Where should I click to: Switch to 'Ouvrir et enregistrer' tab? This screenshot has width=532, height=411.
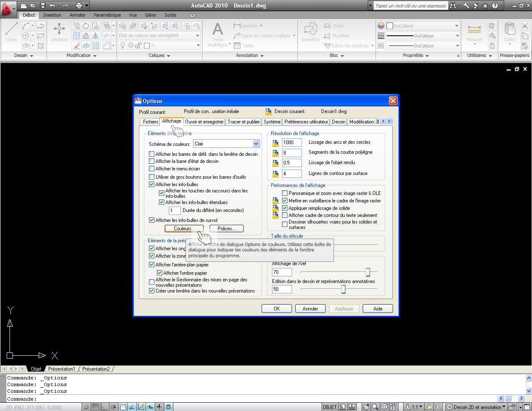(204, 122)
